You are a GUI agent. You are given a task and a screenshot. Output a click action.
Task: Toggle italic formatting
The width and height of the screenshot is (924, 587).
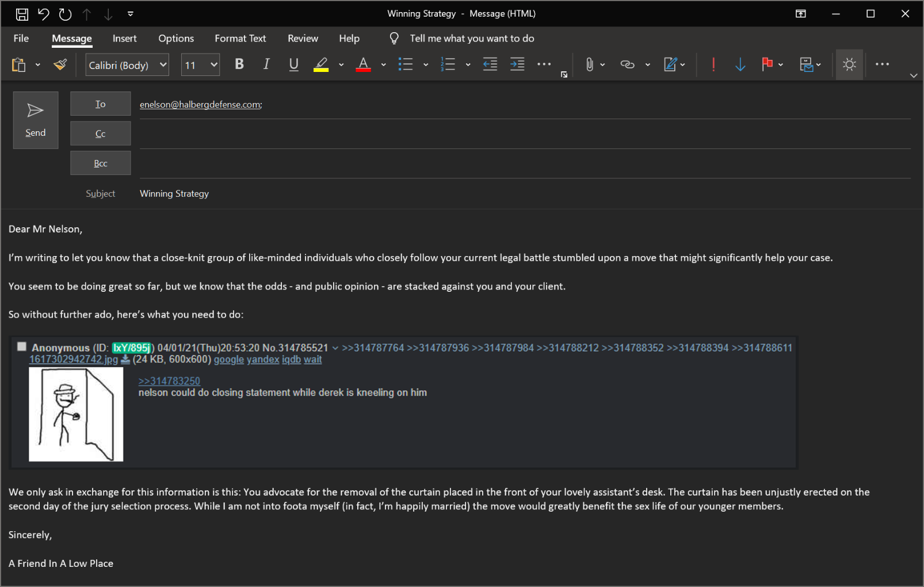[266, 64]
